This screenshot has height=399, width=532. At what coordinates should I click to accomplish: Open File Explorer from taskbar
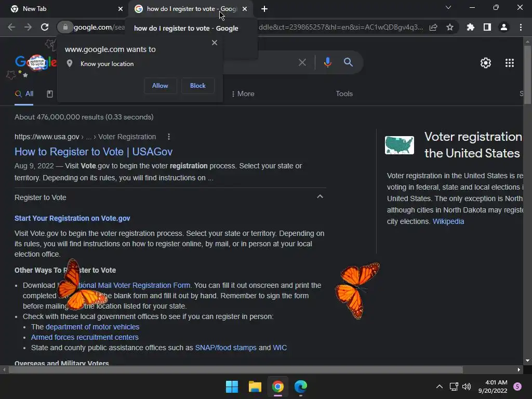coord(255,387)
